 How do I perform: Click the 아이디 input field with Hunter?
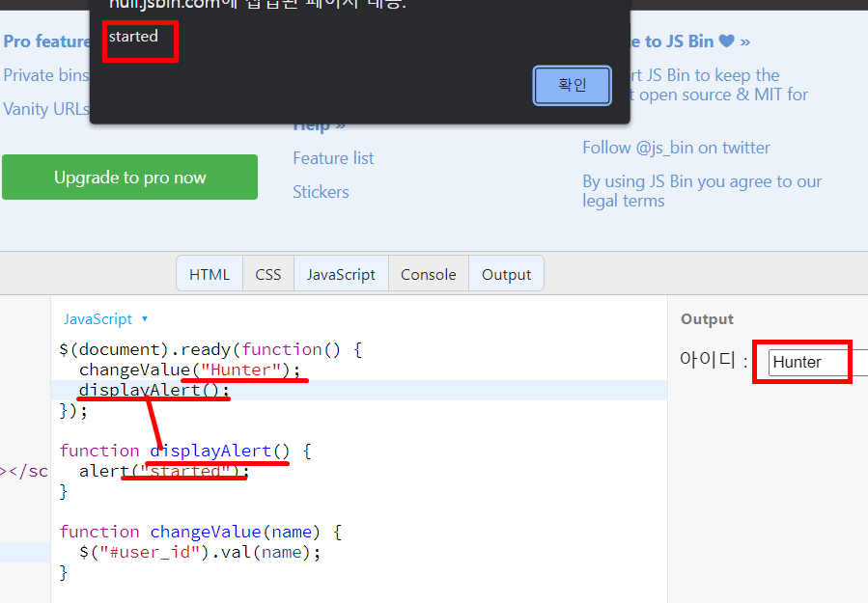point(818,363)
